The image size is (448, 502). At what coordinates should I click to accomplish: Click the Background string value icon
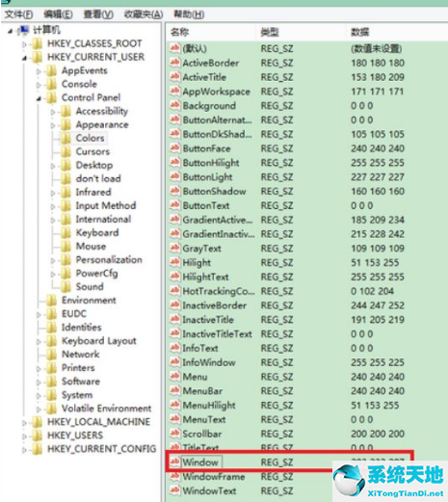click(x=174, y=105)
